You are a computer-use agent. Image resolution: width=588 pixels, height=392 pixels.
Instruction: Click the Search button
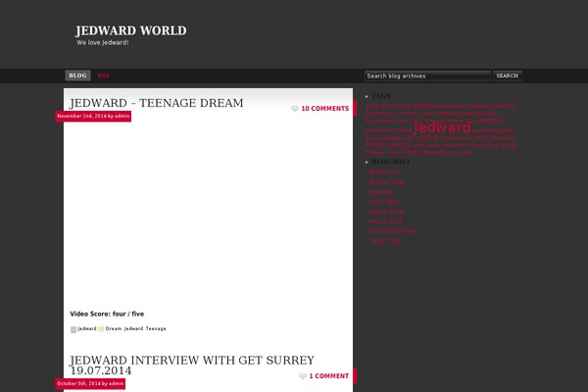[508, 75]
